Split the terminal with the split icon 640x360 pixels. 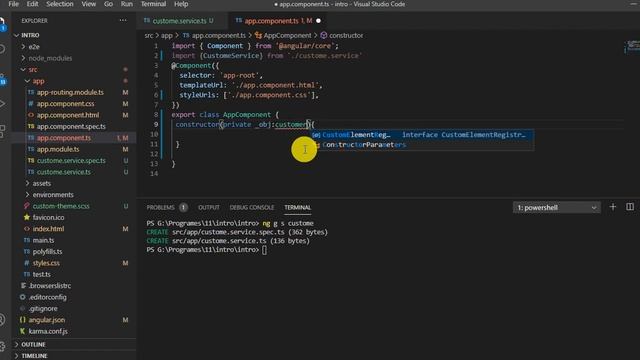click(x=630, y=207)
